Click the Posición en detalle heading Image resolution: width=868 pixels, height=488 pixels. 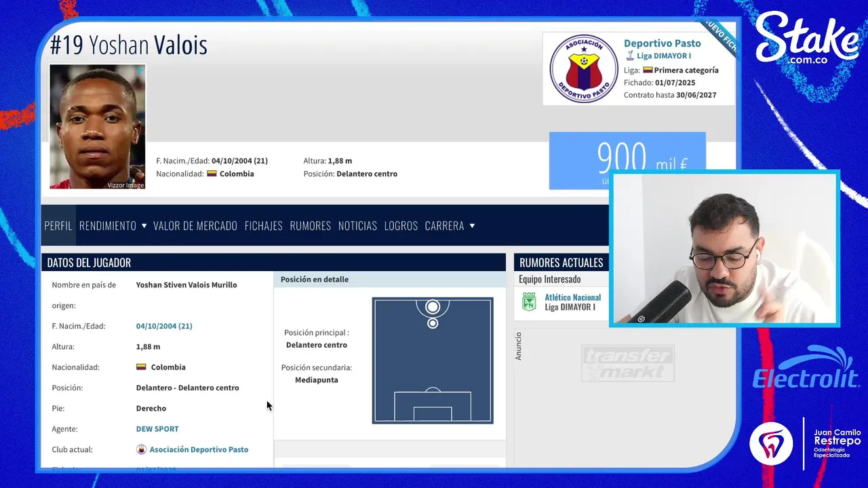pos(315,279)
